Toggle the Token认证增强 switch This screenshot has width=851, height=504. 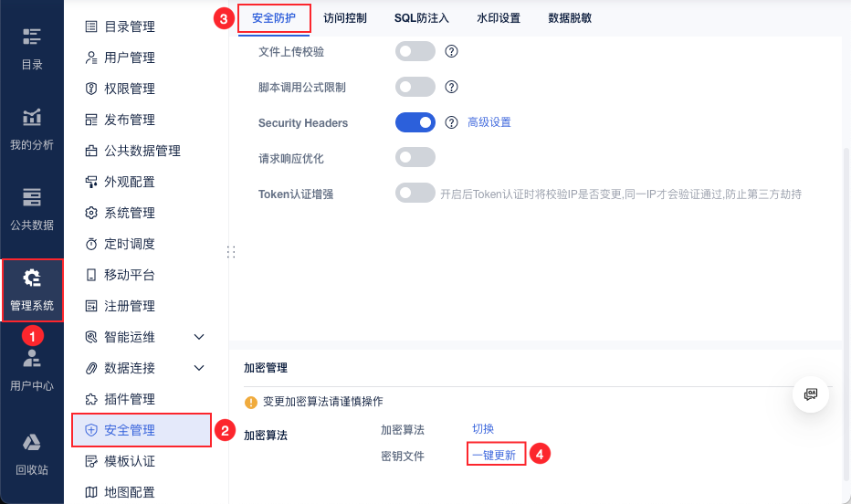pyautogui.click(x=415, y=194)
